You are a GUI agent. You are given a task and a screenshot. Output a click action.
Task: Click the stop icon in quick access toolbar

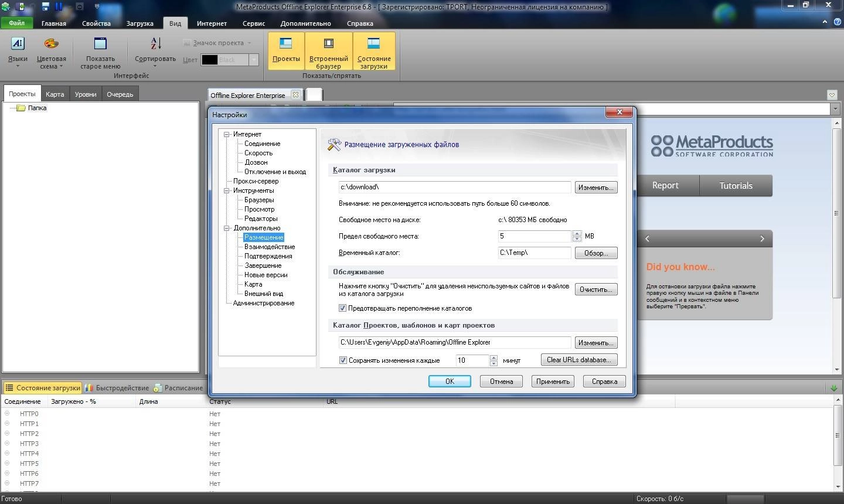[80, 6]
